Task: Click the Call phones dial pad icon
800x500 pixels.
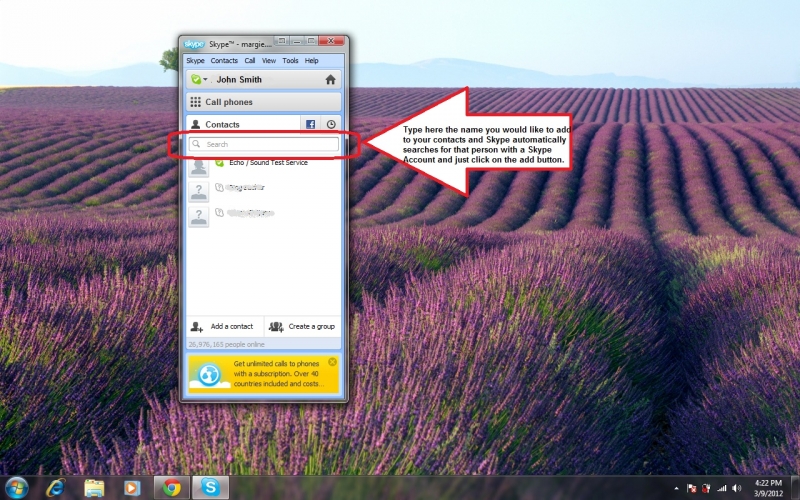Action: (x=196, y=102)
